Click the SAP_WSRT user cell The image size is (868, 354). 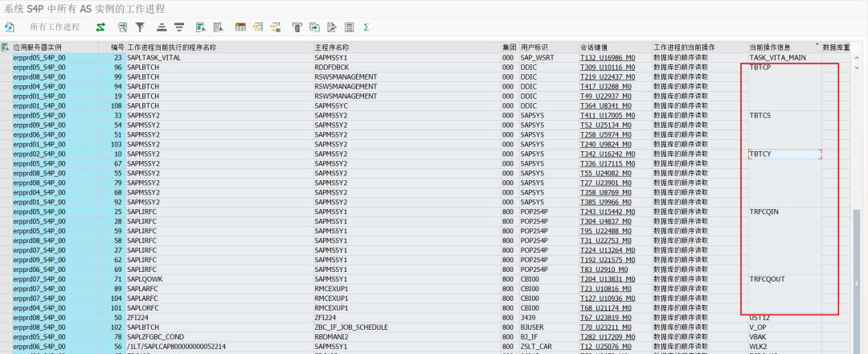click(549, 58)
